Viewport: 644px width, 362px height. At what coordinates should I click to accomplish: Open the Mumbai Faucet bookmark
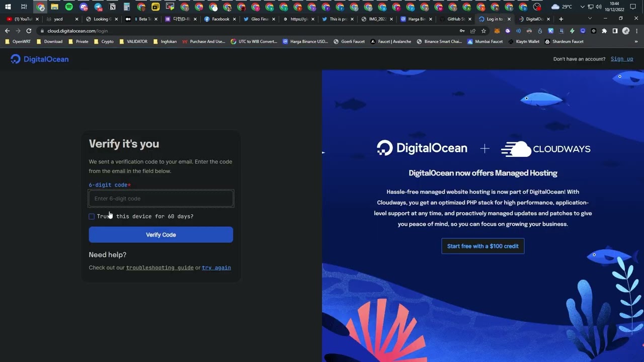coord(485,42)
